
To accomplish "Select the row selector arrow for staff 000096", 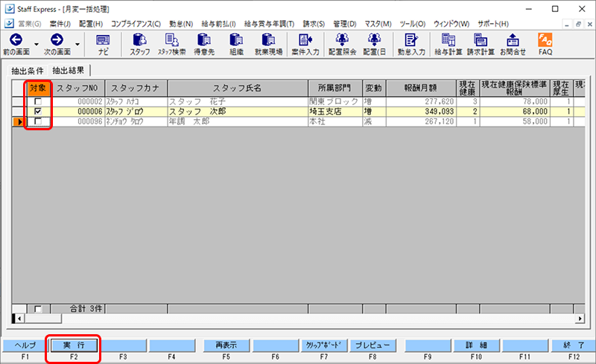I will click(x=19, y=121).
